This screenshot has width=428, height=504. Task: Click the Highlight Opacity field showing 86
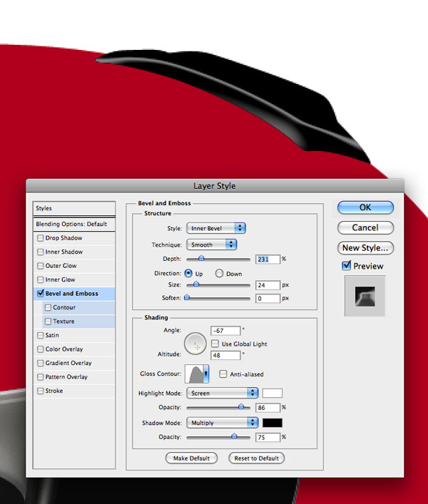coord(268,408)
